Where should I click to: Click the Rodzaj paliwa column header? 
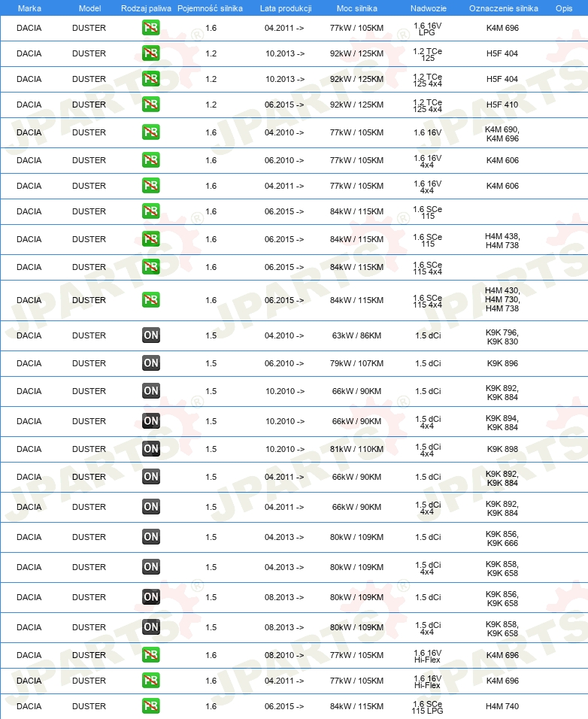pyautogui.click(x=146, y=8)
